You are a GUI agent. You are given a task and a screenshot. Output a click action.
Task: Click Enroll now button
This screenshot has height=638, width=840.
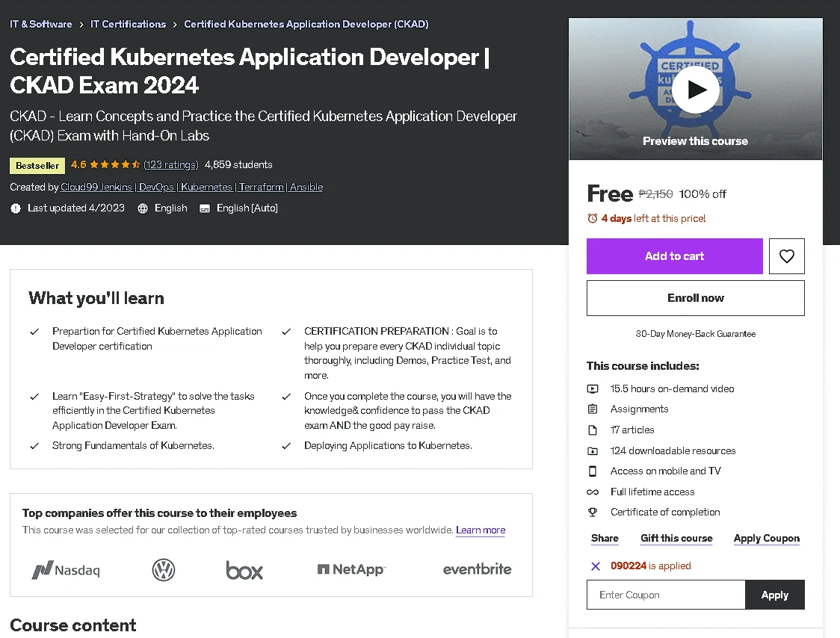click(x=695, y=298)
